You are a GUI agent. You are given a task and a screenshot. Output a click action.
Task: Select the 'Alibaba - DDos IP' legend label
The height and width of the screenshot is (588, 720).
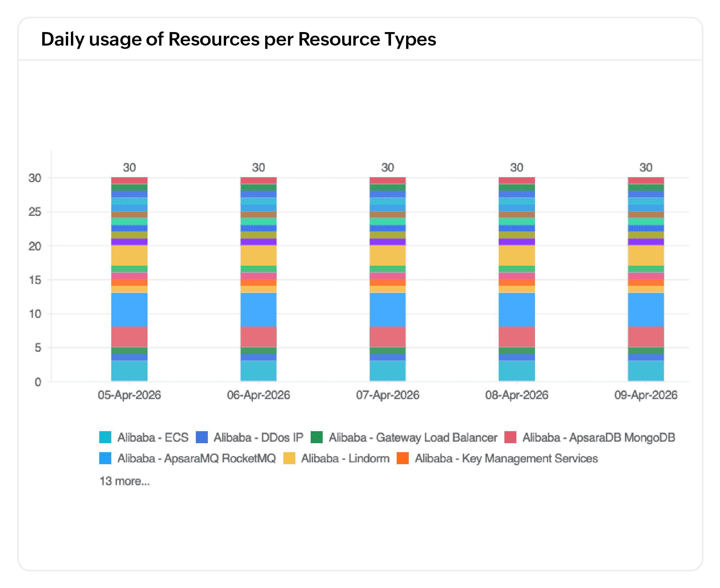click(258, 437)
